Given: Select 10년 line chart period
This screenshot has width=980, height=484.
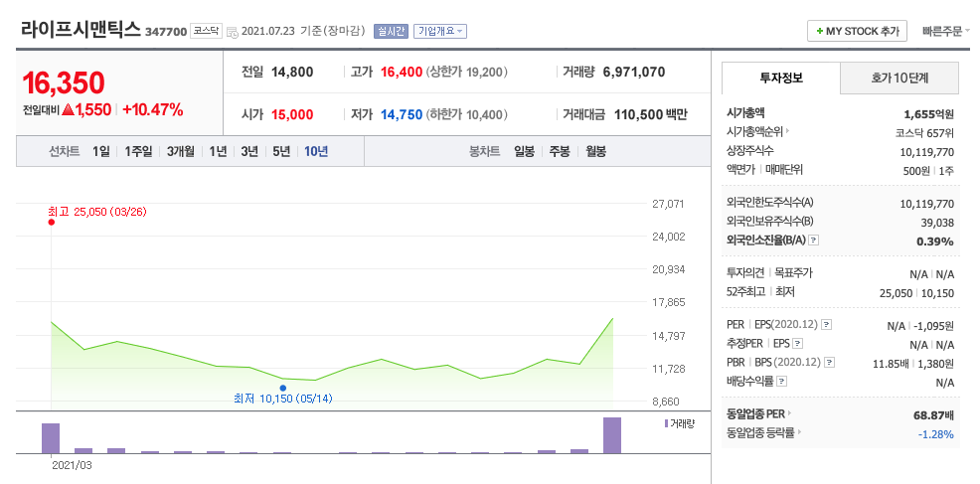Looking at the screenshot, I should coord(316,151).
